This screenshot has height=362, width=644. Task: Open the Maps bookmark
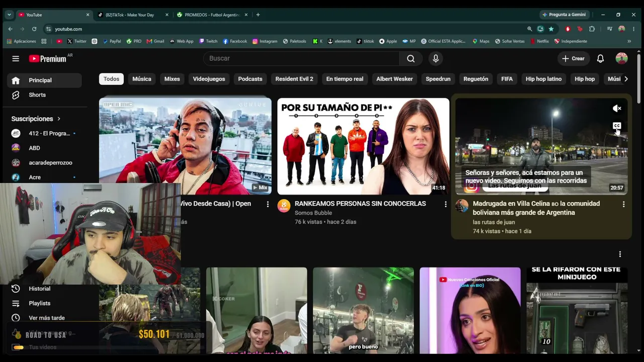click(480, 41)
